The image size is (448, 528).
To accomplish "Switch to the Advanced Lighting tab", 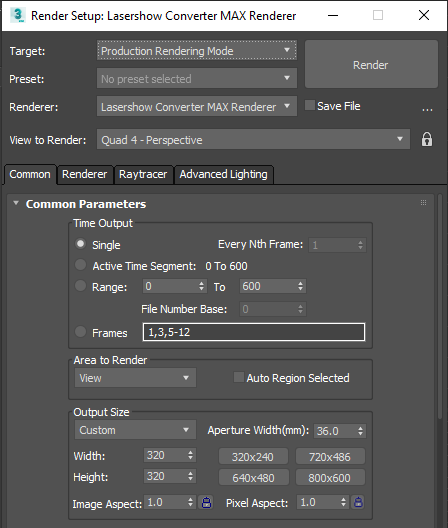I will tap(223, 174).
